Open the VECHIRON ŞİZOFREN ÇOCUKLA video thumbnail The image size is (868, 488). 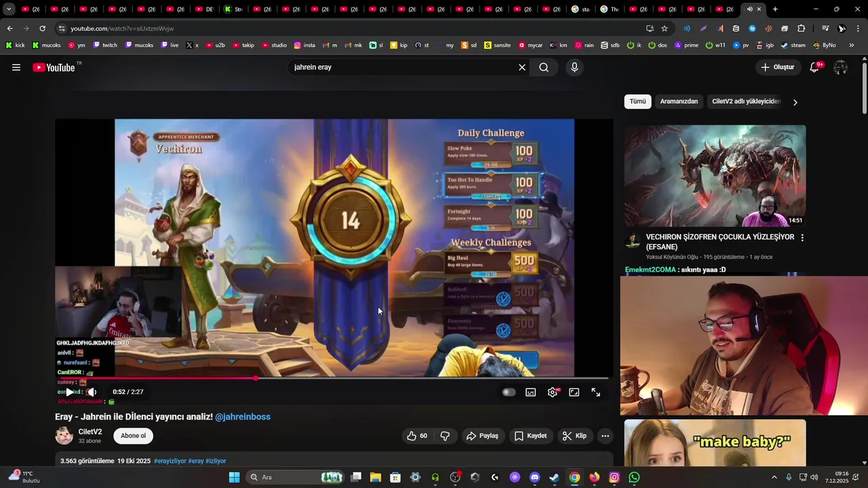pos(715,176)
